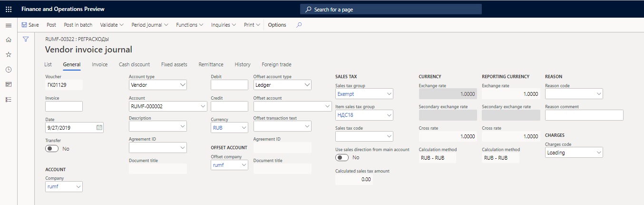Open the calendar picker for Date
Image resolution: width=644 pixels, height=205 pixels.
point(99,128)
